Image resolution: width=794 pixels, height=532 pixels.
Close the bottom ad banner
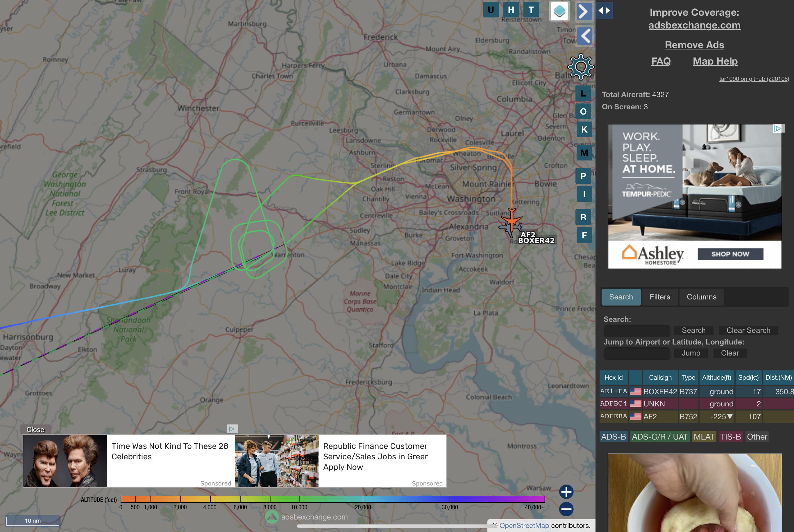[x=35, y=430]
